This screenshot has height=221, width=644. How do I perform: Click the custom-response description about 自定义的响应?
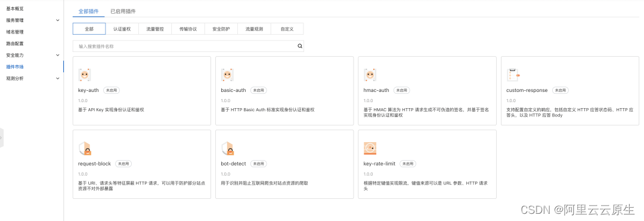[570, 112]
